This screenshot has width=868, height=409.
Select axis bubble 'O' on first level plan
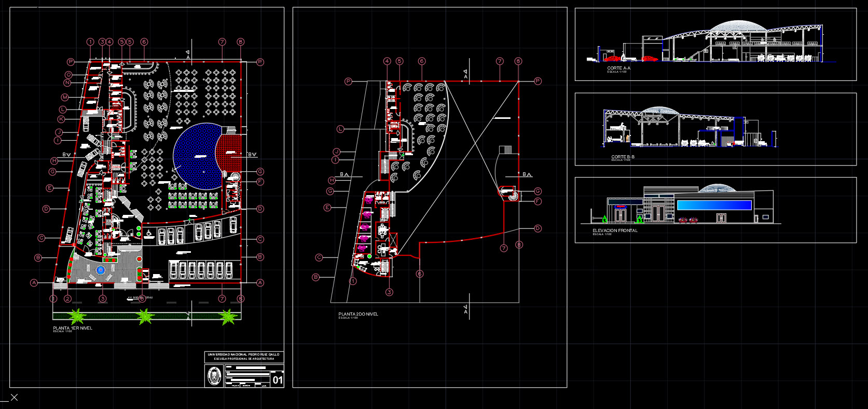pos(68,75)
